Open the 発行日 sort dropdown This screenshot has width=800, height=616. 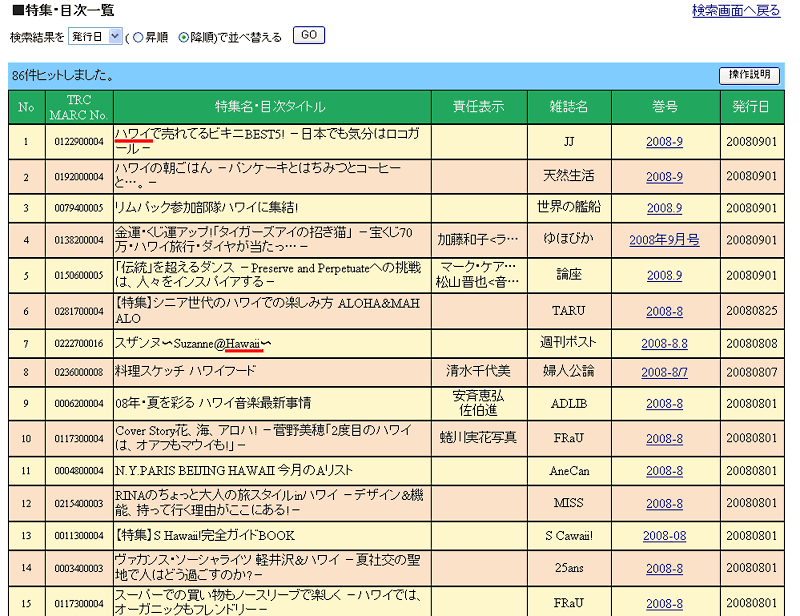point(95,37)
